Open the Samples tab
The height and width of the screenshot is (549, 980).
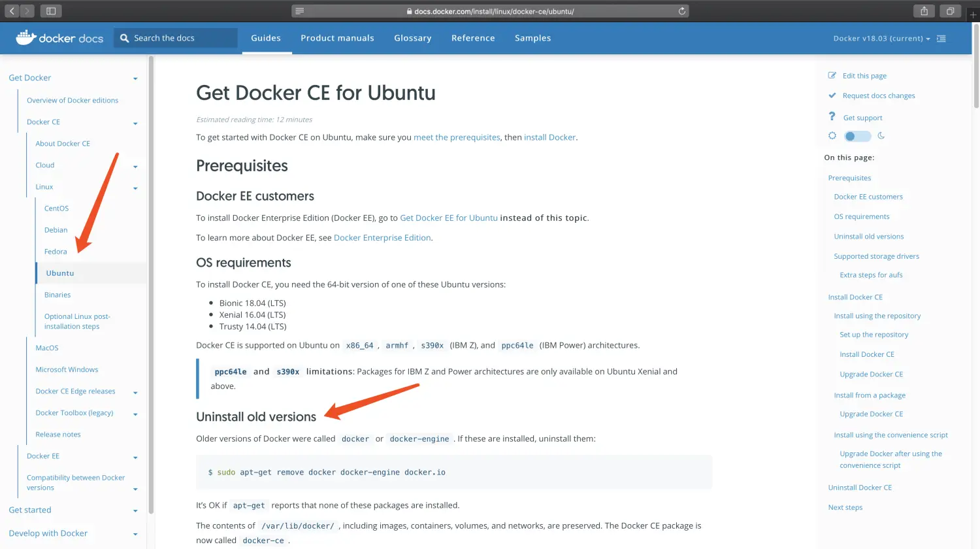532,38
